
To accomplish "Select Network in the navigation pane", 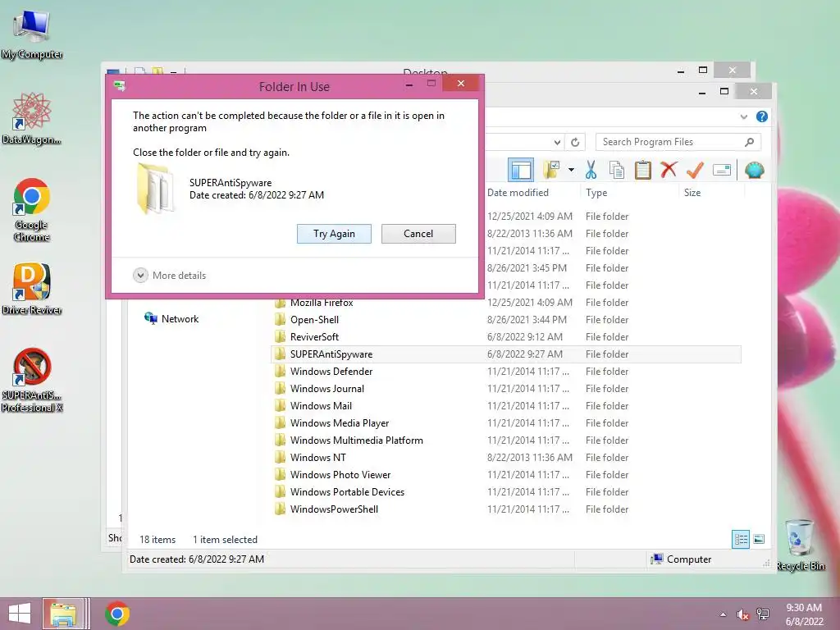I will point(171,319).
